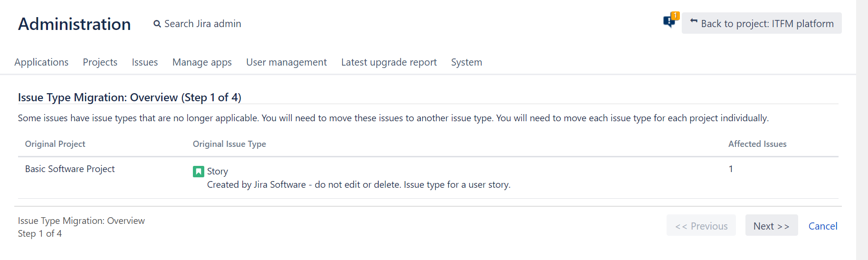Screen dimensions: 868x260
Task: Open the Manage apps tab
Action: tap(202, 62)
